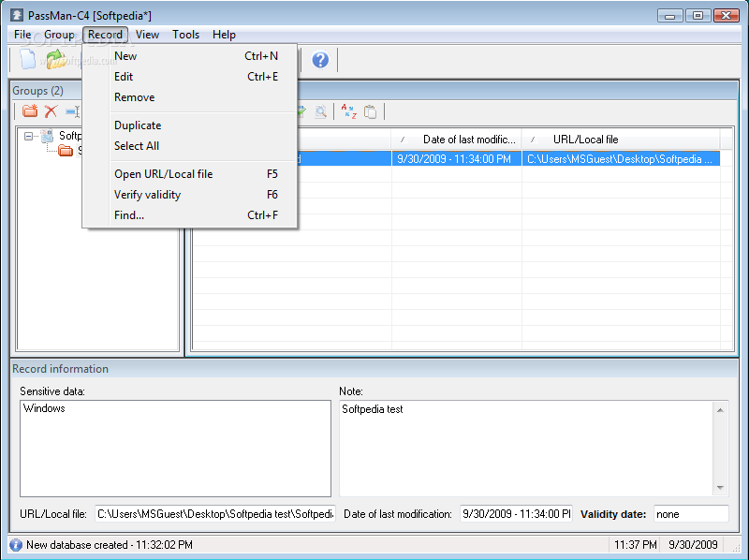
Task: Open the Group menu
Action: click(59, 35)
